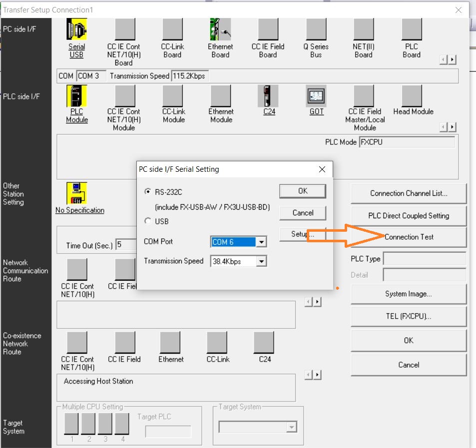Click the CC IE Field Board icon
This screenshot has width=476, height=448.
[268, 30]
